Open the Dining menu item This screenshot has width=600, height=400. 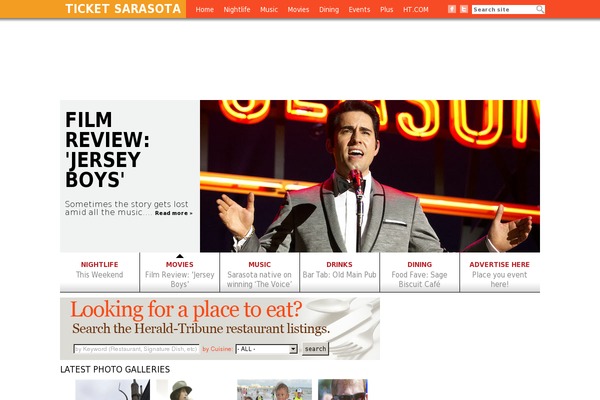[329, 10]
